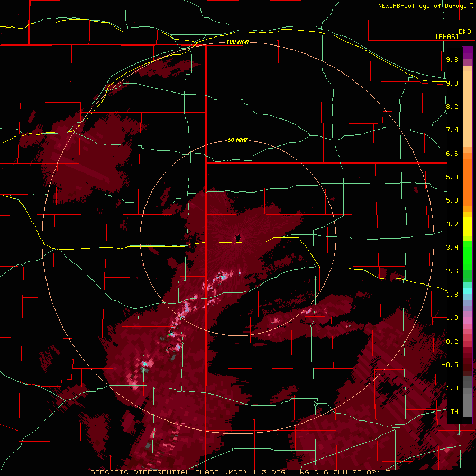The height and width of the screenshot is (476, 476).
Task: Click the orange segment of the color bar
Action: coord(467,182)
